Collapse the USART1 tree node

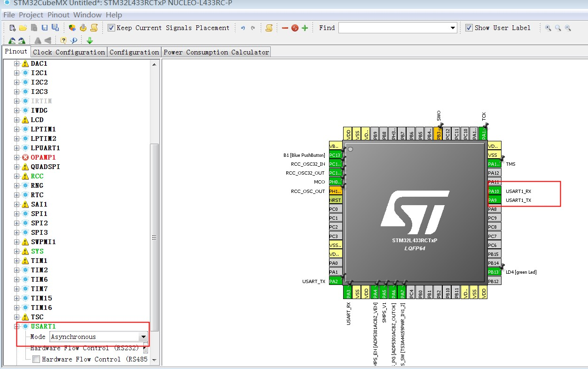[x=17, y=326]
